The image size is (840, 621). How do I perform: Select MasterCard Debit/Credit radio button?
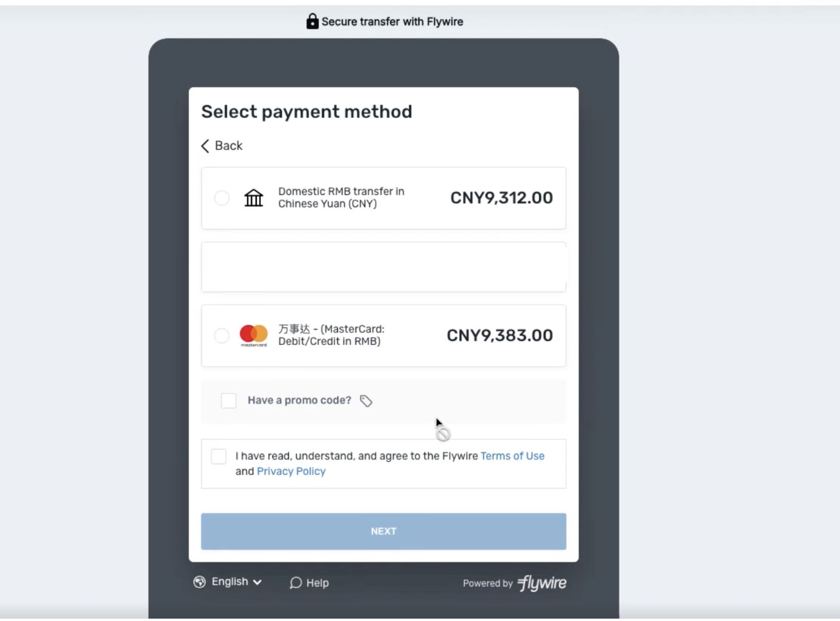222,336
